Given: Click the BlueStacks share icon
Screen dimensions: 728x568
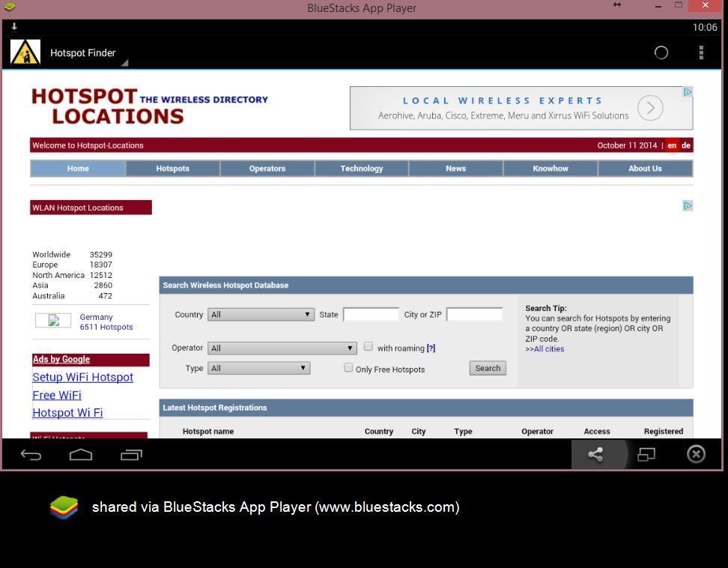Looking at the screenshot, I should coord(595,454).
